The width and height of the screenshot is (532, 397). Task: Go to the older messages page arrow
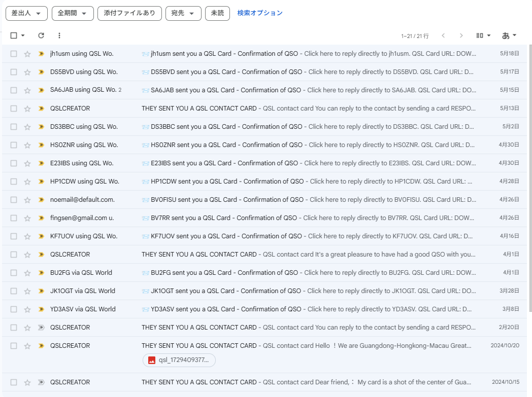pyautogui.click(x=461, y=35)
